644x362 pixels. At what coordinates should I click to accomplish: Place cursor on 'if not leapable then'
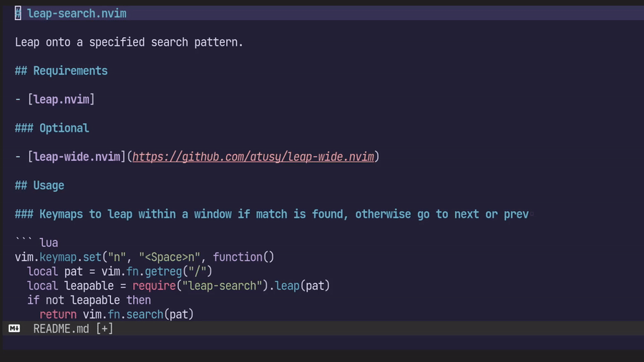tap(89, 300)
